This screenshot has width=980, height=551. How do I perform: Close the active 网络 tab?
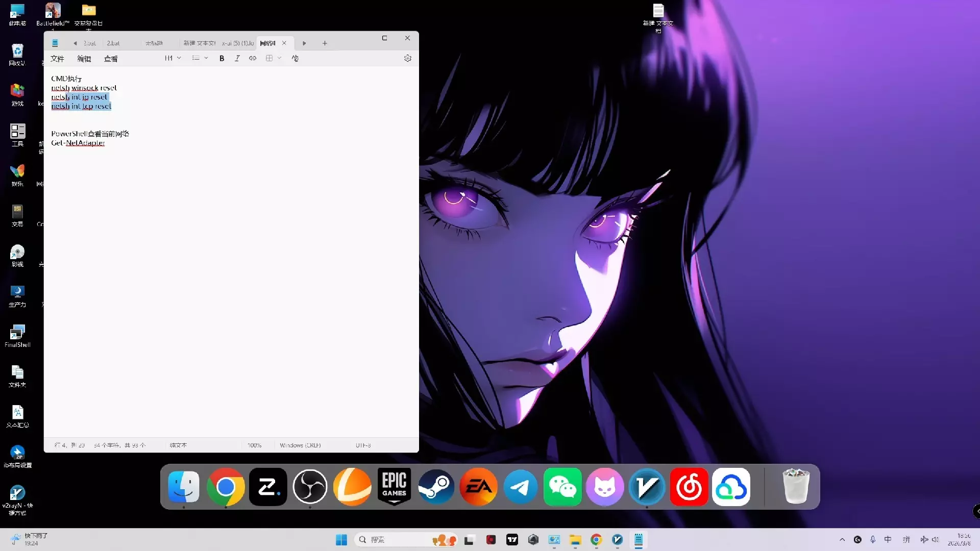284,43
